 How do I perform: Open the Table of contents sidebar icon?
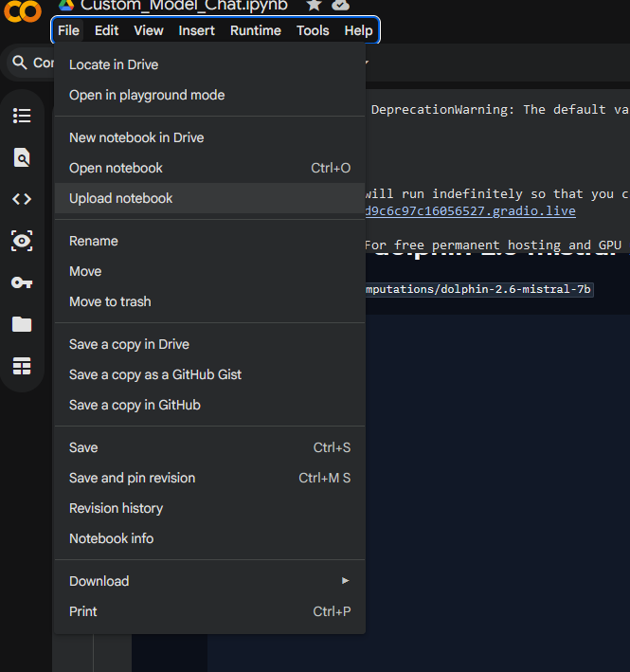pyautogui.click(x=22, y=116)
